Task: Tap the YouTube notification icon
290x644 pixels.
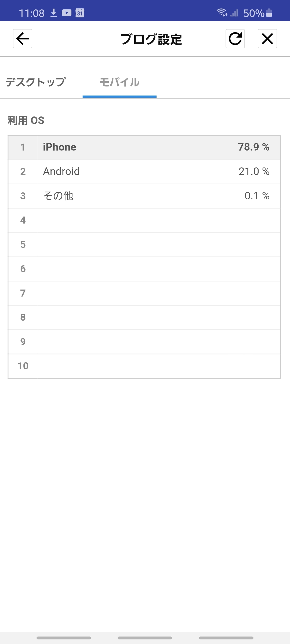Action: 67,13
